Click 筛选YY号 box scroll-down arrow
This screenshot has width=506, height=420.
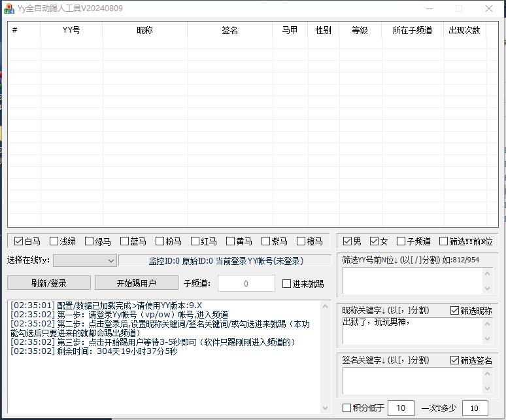(x=487, y=288)
